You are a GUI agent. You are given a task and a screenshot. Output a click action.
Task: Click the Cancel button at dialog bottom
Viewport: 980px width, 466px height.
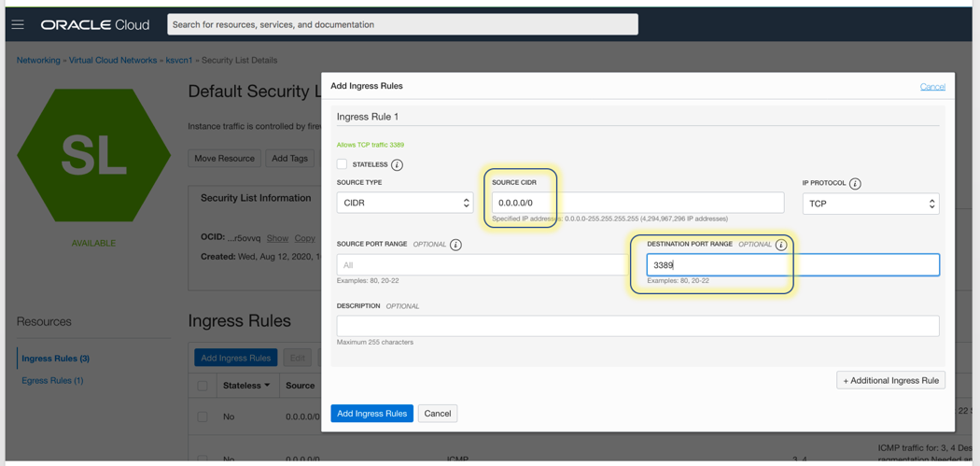click(438, 414)
